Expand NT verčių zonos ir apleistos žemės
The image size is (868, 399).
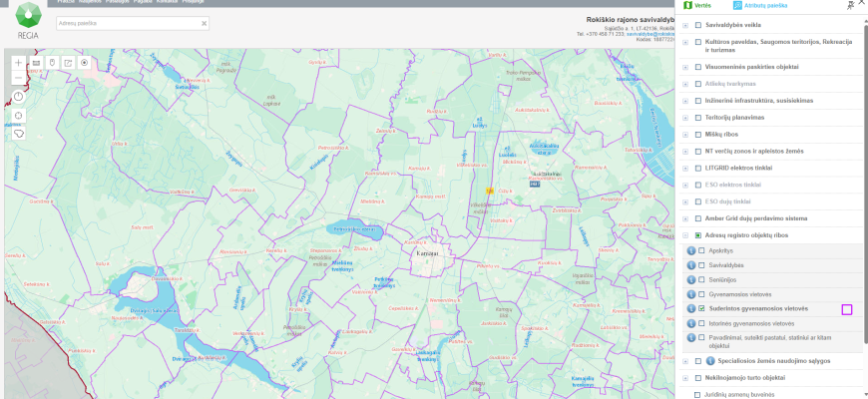pos(685,151)
